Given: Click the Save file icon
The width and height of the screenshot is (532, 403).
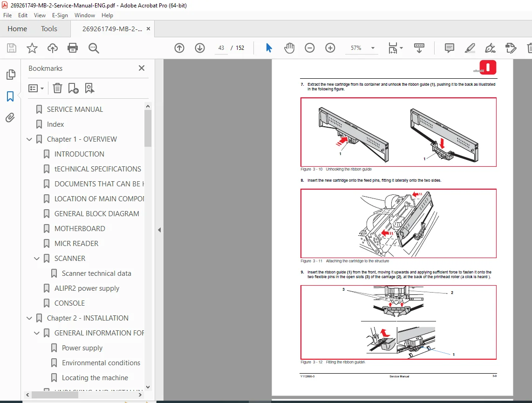Looking at the screenshot, I should pyautogui.click(x=12, y=48).
